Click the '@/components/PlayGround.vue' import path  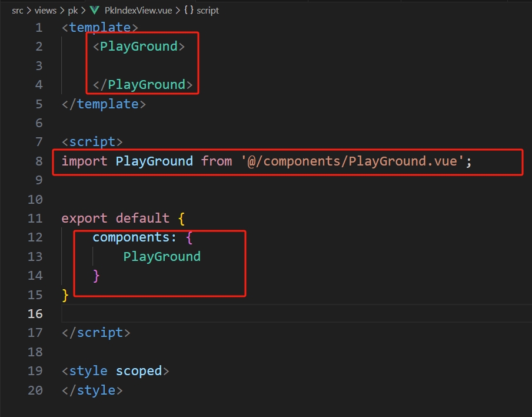[x=353, y=161]
